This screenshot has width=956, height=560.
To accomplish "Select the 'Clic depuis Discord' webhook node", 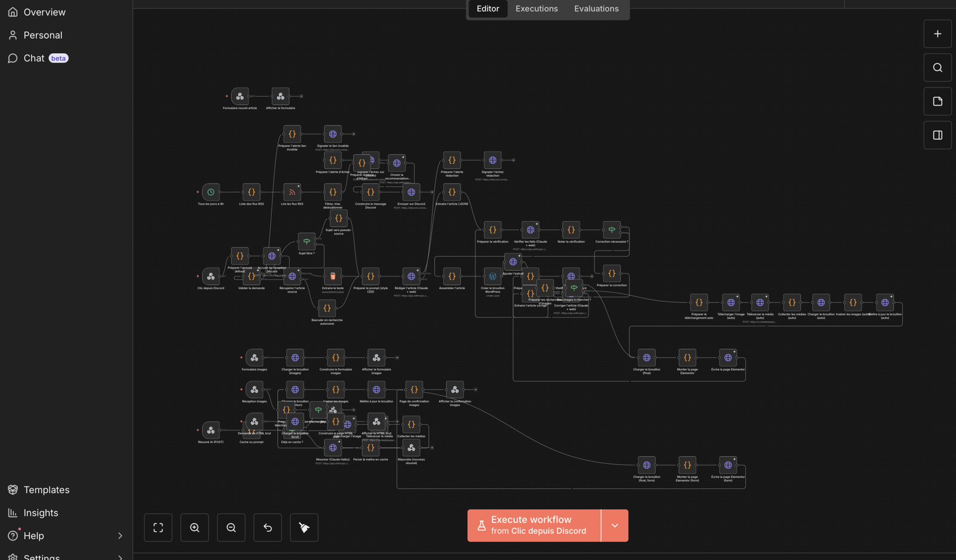I will (211, 276).
